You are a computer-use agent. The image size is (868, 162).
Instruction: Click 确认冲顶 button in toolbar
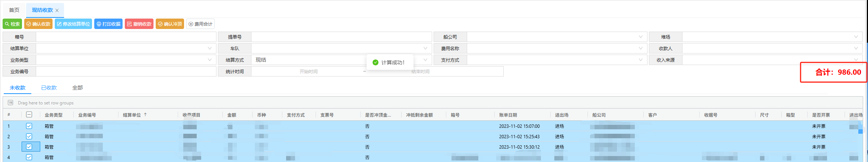coord(170,24)
